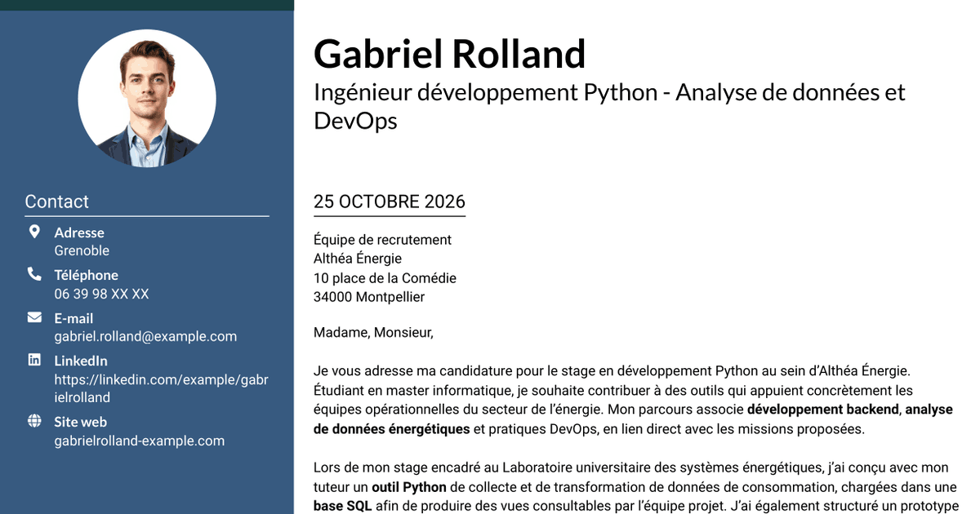This screenshot has height=514, width=980.
Task: Click the envelope e-mail icon
Action: pos(34,317)
